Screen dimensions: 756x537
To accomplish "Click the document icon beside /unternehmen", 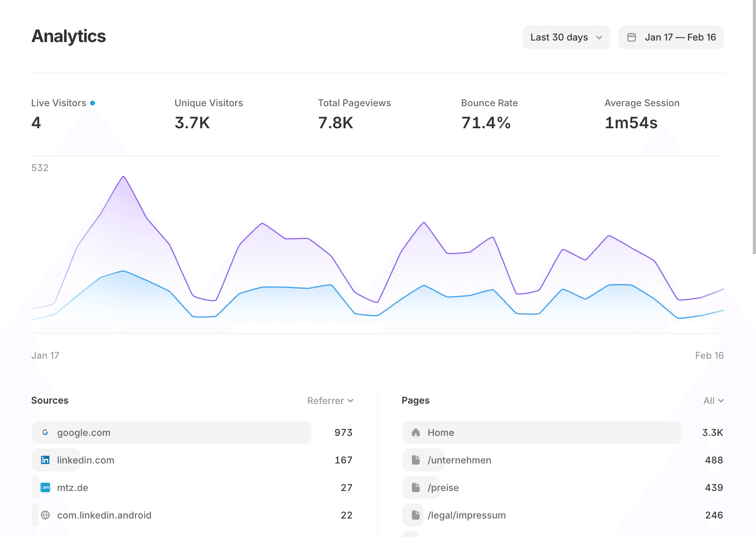I will [x=416, y=460].
